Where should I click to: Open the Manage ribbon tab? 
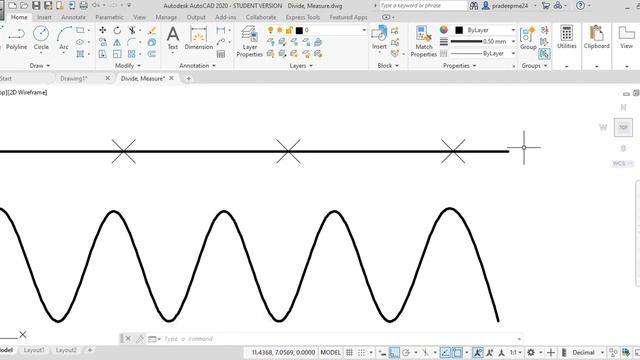click(x=166, y=17)
